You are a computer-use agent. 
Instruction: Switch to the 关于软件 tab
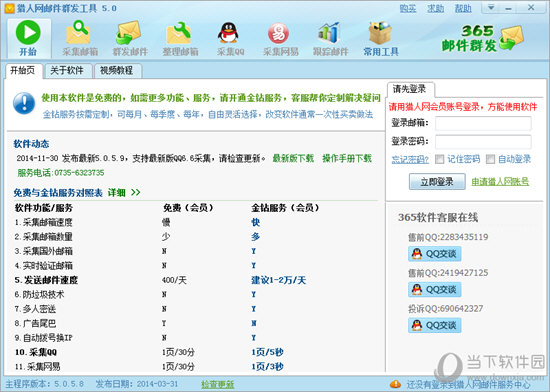[x=67, y=70]
